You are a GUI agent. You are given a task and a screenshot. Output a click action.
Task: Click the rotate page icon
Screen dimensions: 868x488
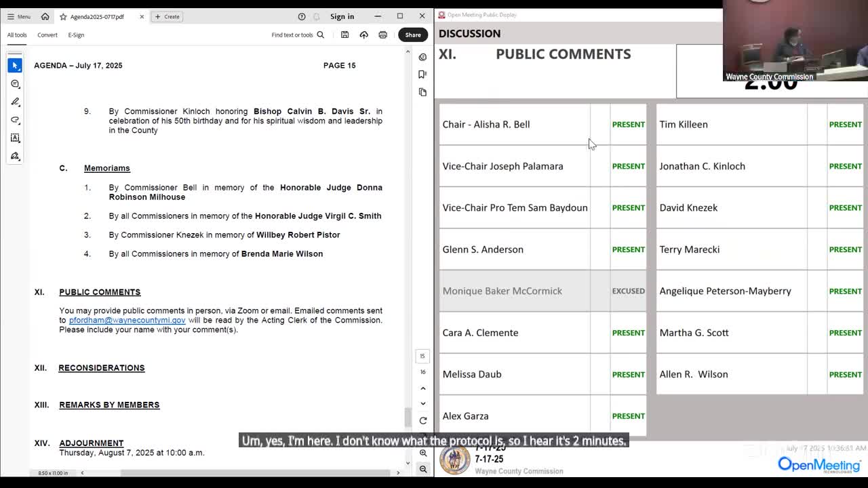tap(423, 420)
